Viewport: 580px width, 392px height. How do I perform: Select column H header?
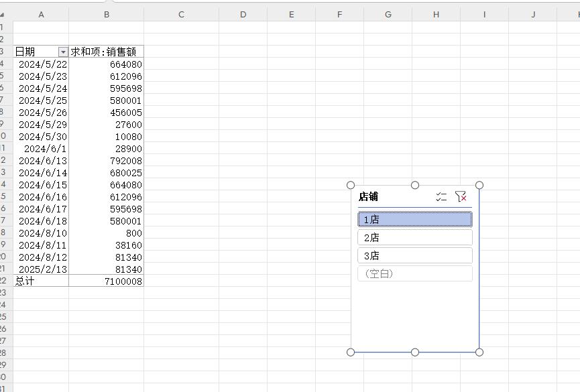pyautogui.click(x=436, y=15)
